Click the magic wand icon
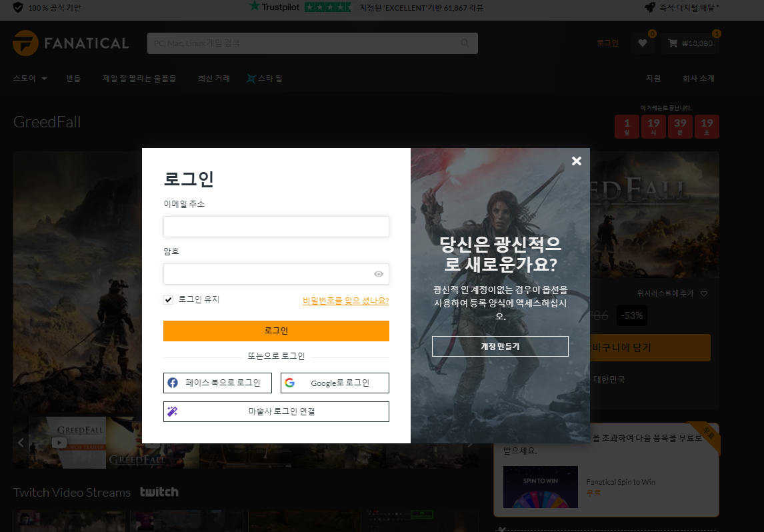This screenshot has width=764, height=532. [x=173, y=412]
